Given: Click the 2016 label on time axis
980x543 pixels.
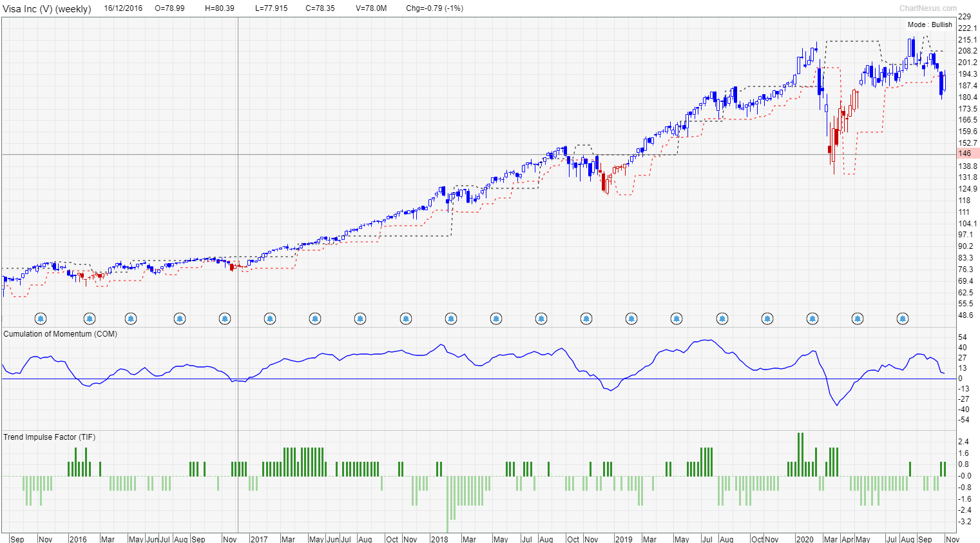Looking at the screenshot, I should [78, 539].
